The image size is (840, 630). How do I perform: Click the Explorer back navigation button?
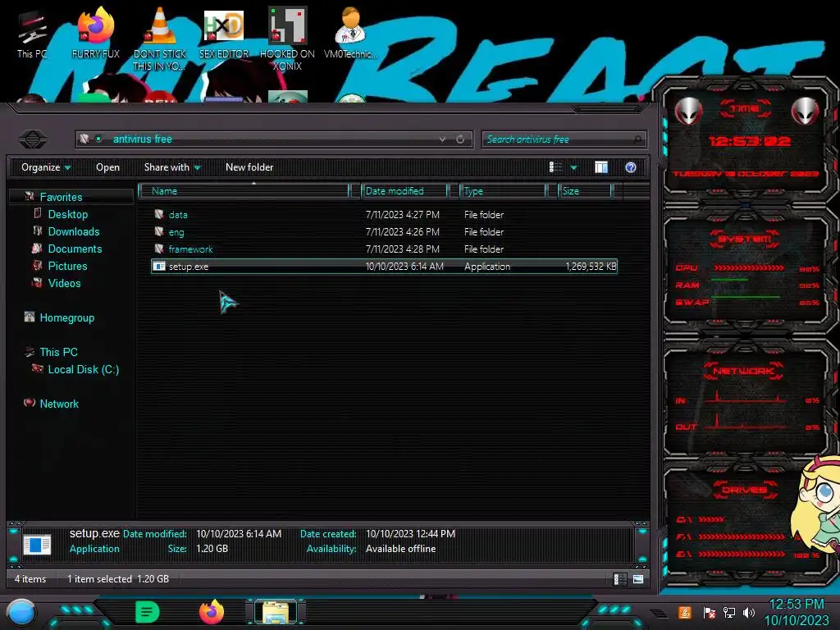coord(33,139)
